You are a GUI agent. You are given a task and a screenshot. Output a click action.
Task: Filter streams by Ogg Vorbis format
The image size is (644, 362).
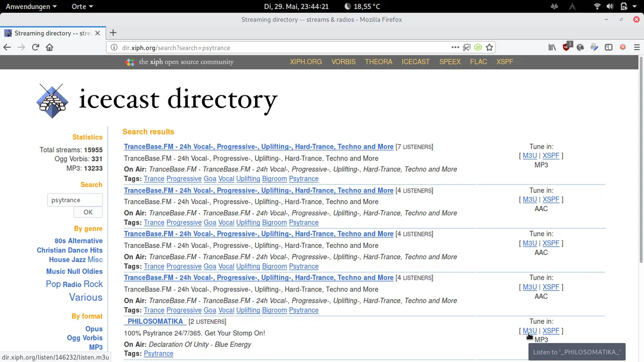pos(85,338)
